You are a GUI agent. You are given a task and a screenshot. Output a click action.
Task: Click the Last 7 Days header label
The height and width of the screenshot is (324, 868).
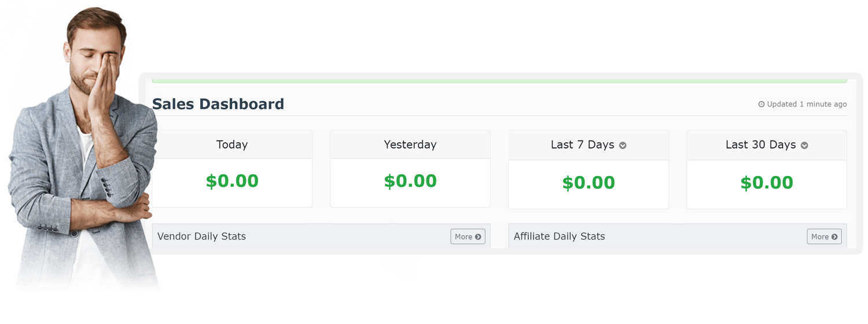click(582, 145)
